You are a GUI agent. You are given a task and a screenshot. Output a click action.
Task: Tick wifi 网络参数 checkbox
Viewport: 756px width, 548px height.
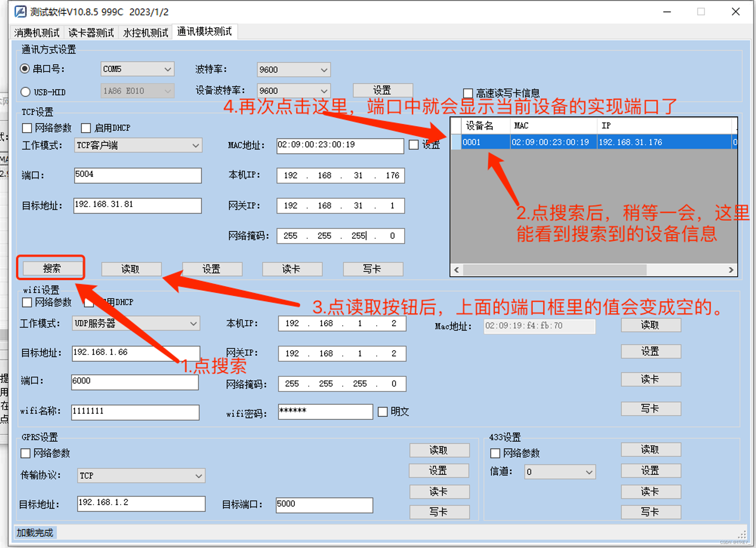pyautogui.click(x=27, y=302)
